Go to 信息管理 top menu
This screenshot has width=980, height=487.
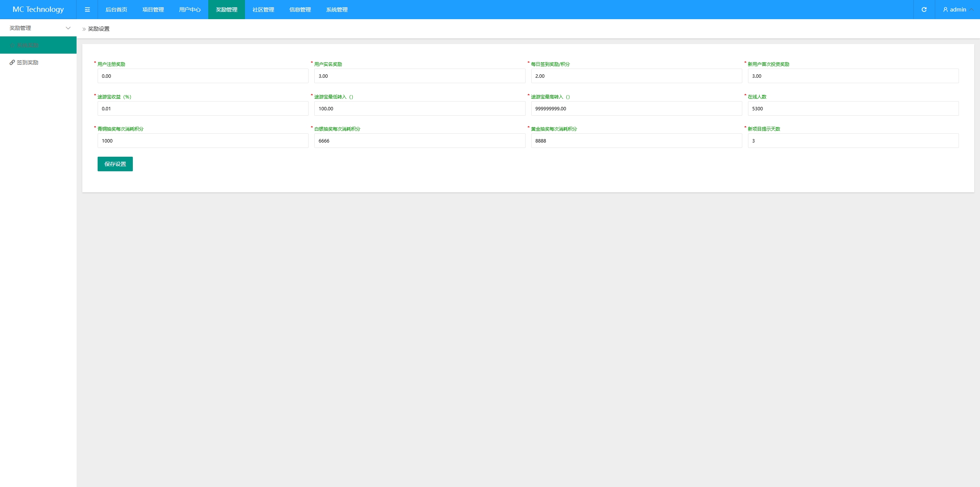300,10
